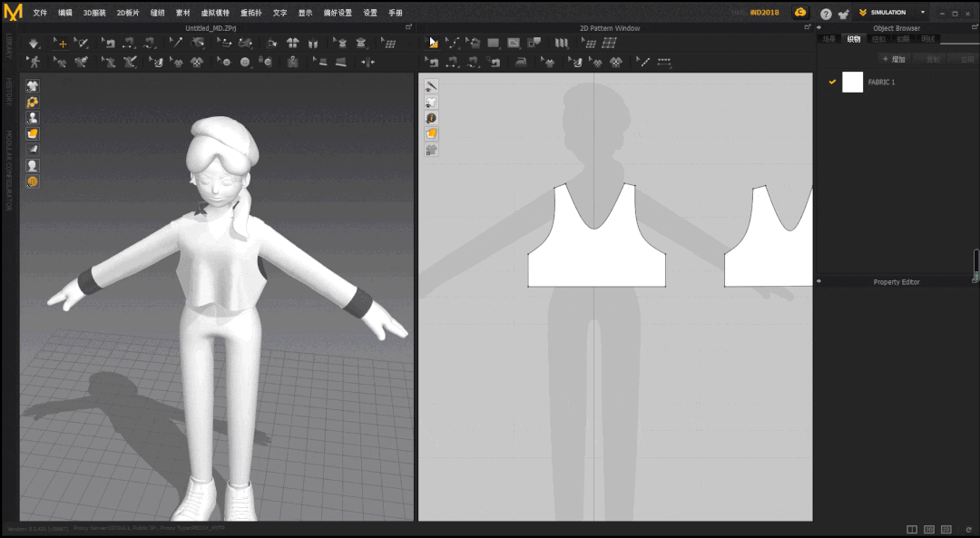Viewport: 980px width, 538px height.
Task: Select the Button tool in 3D toolbar
Action: (245, 62)
